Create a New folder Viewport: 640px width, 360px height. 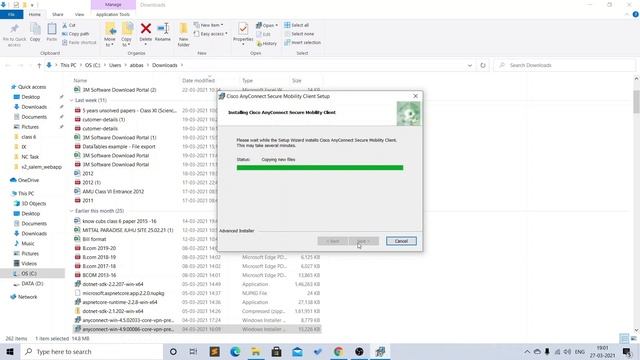click(184, 34)
